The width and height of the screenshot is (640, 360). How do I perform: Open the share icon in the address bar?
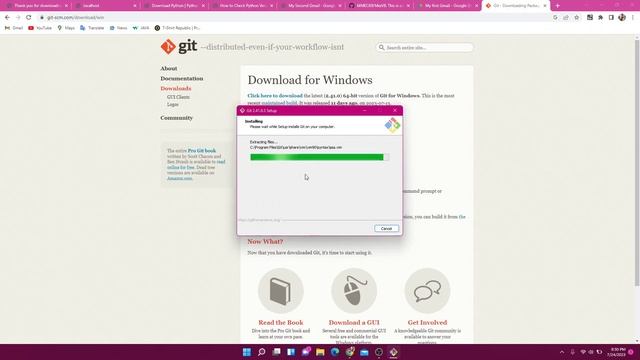tap(566, 18)
